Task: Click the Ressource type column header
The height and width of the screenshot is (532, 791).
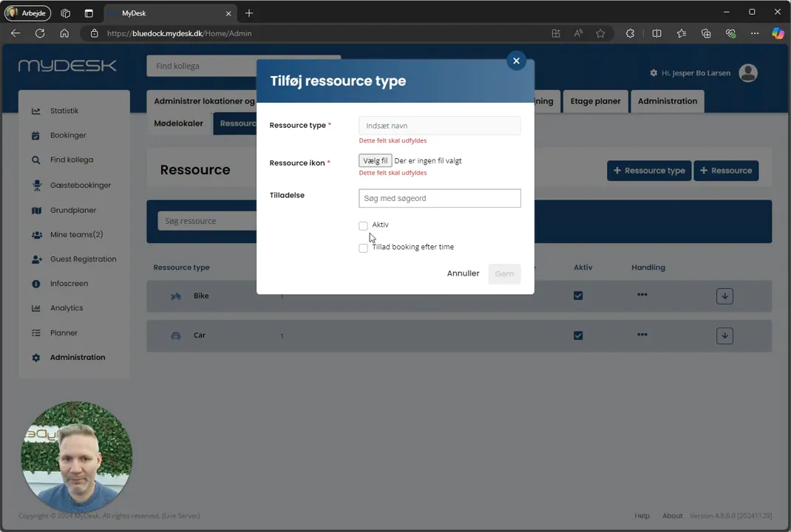Action: pos(182,267)
